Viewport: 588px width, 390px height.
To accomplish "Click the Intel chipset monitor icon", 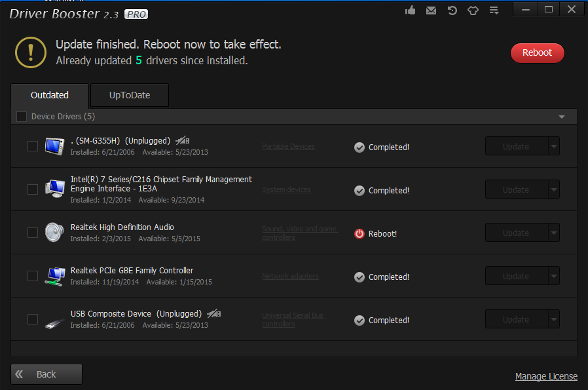I will point(55,189).
